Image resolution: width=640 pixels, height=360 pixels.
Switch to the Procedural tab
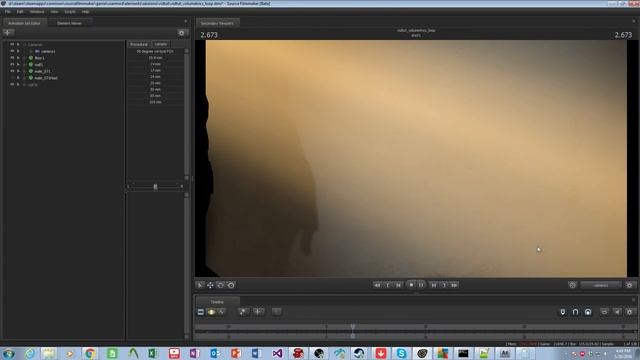tap(139, 44)
